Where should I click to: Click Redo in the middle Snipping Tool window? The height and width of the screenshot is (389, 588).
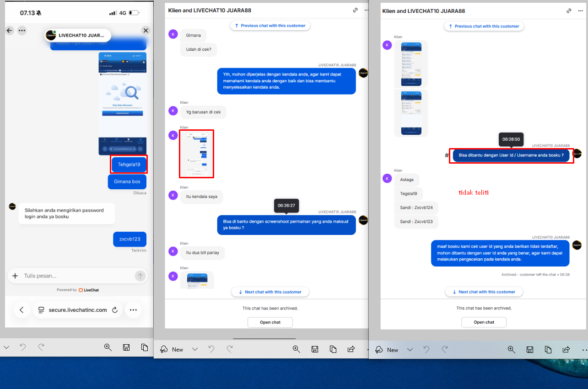click(x=230, y=349)
